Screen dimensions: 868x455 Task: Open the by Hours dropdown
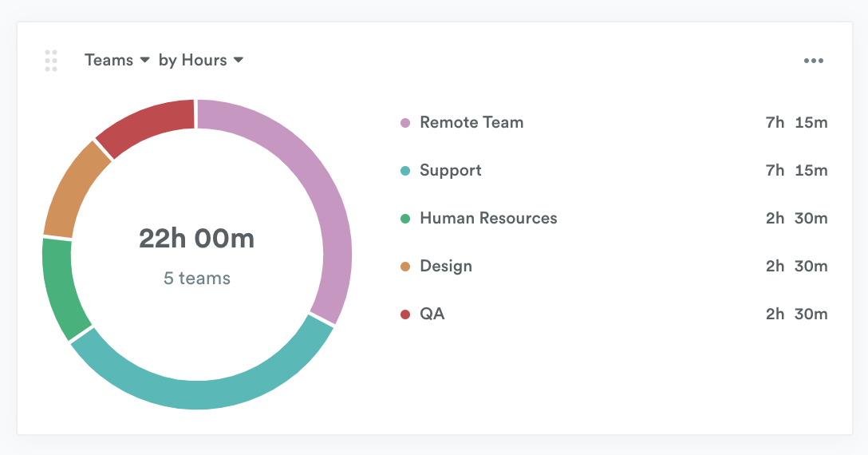click(x=201, y=61)
